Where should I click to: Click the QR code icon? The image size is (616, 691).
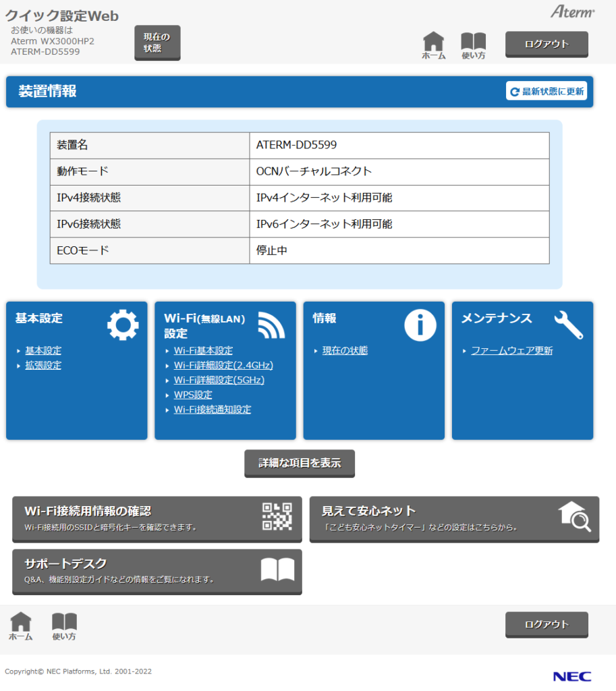tap(277, 517)
